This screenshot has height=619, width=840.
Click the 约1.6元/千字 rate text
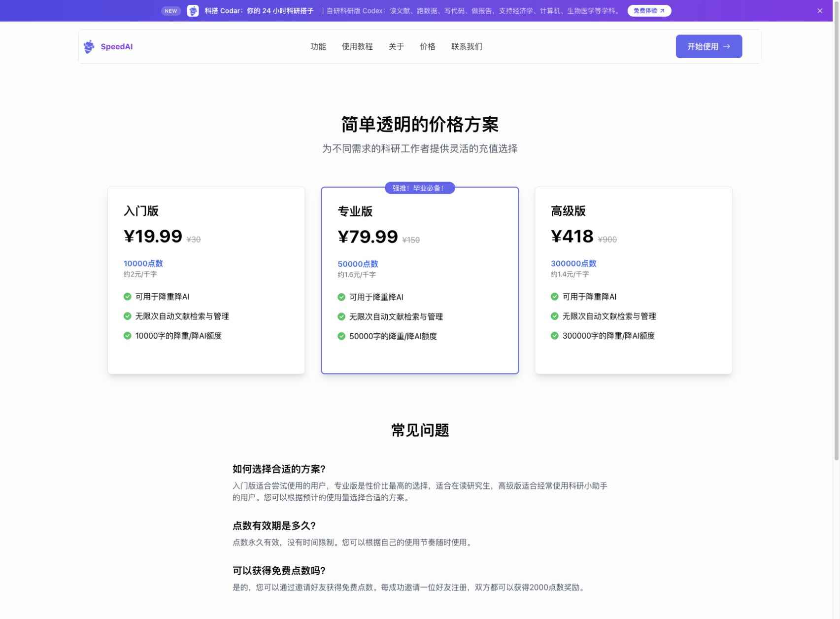[357, 275]
